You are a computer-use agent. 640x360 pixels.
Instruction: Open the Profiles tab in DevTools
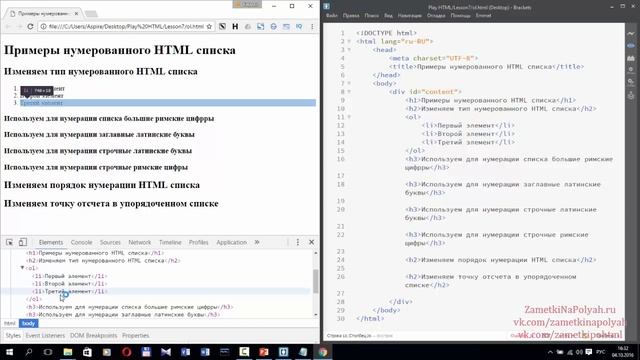click(198, 242)
